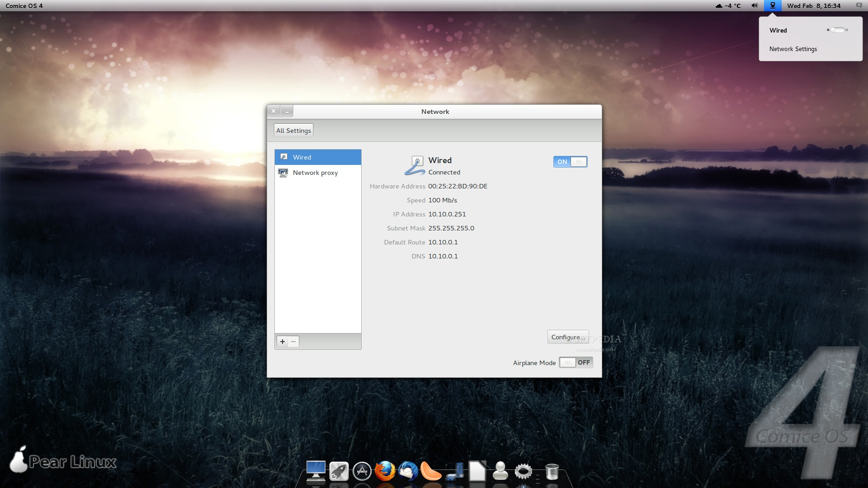868x488 pixels.
Task: Open the App Store dock icon
Action: 362,471
